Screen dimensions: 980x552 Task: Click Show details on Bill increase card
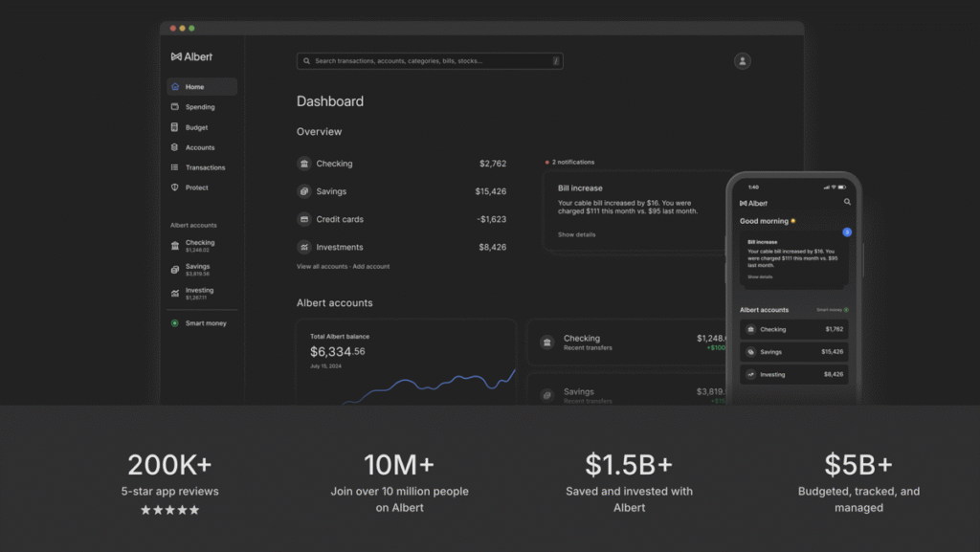(576, 234)
